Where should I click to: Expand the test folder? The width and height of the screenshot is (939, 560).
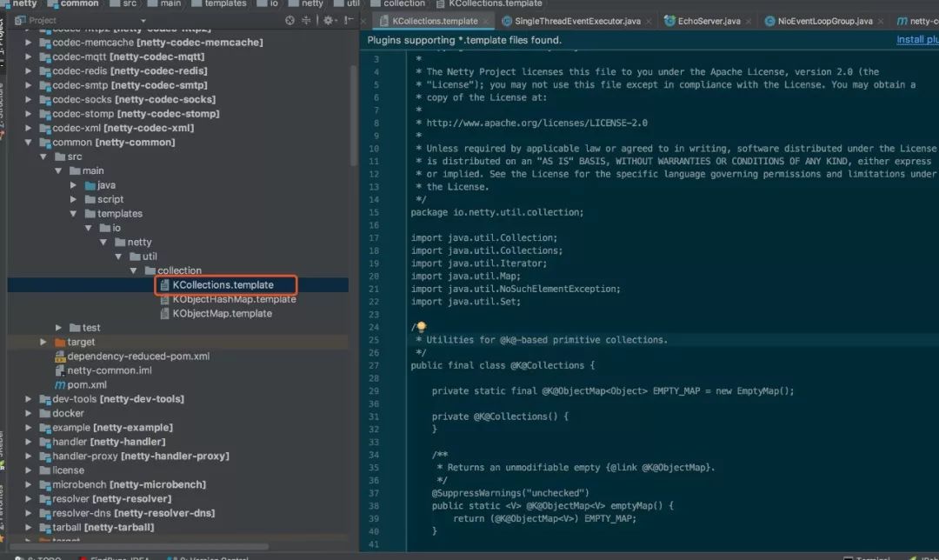click(x=58, y=328)
